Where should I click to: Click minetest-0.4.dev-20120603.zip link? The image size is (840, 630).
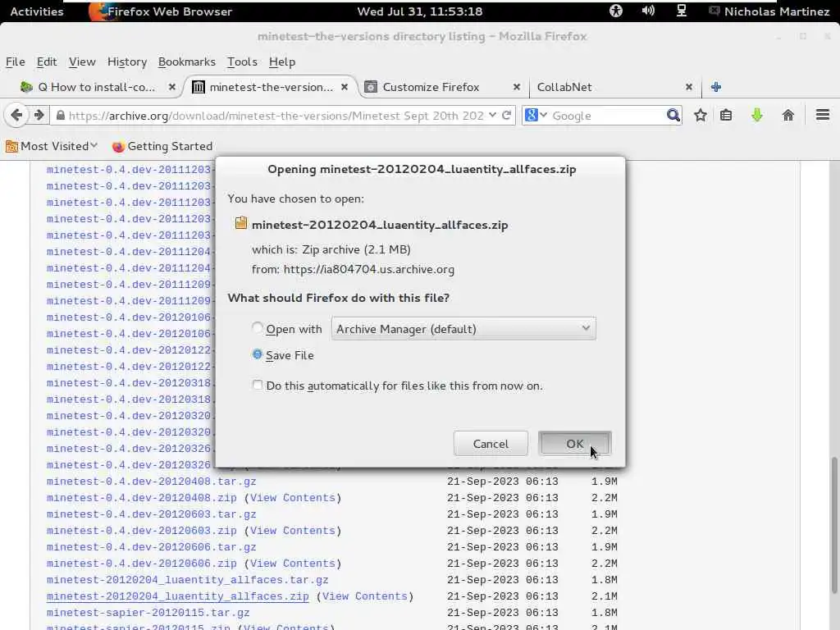tap(141, 531)
